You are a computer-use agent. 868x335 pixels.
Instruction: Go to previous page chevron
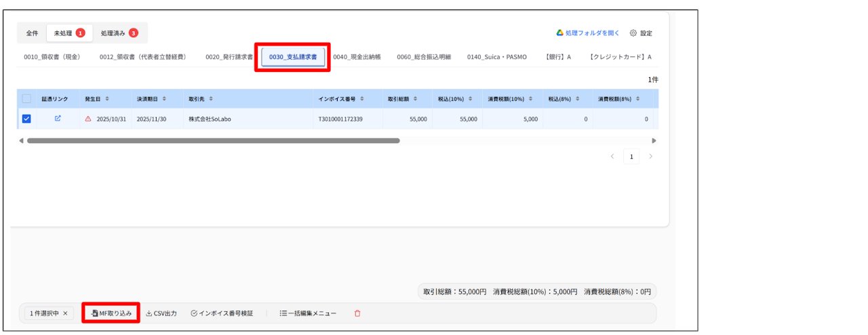tap(612, 157)
